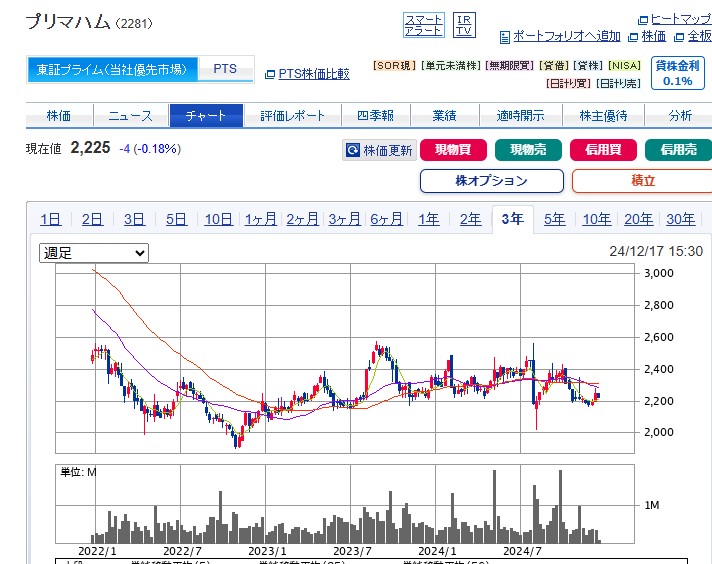Click the 信用買 margin buy button

(x=603, y=150)
